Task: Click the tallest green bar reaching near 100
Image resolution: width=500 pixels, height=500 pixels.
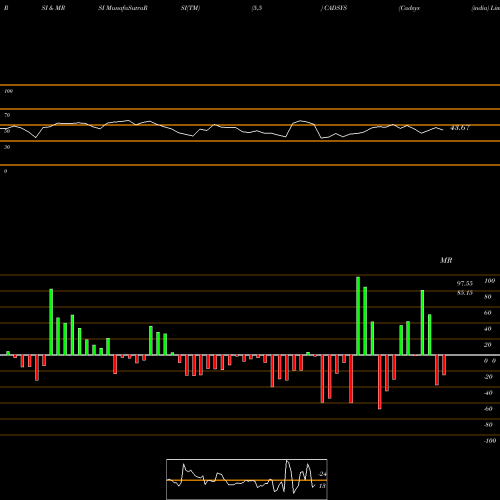Action: (x=358, y=316)
